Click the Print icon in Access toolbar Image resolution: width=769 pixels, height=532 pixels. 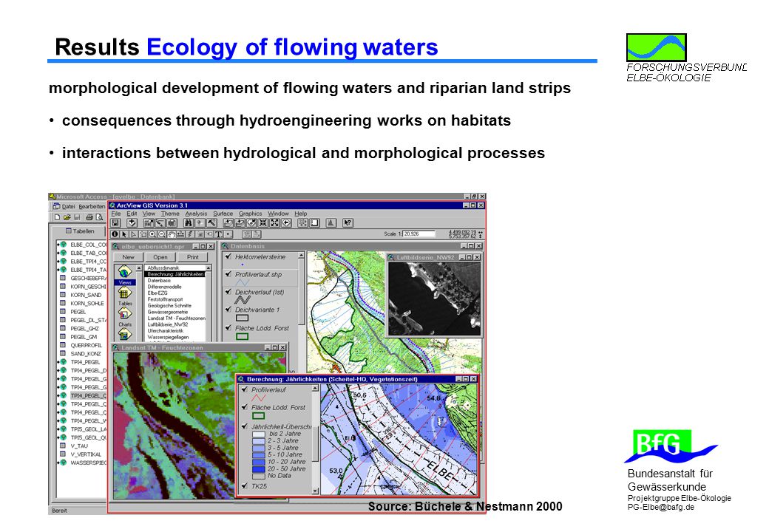89,217
